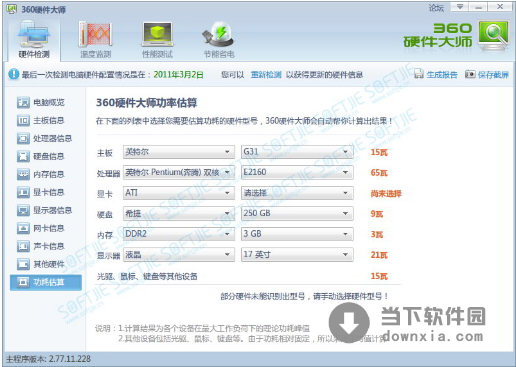Close the 360硬件大师 window

coord(500,7)
